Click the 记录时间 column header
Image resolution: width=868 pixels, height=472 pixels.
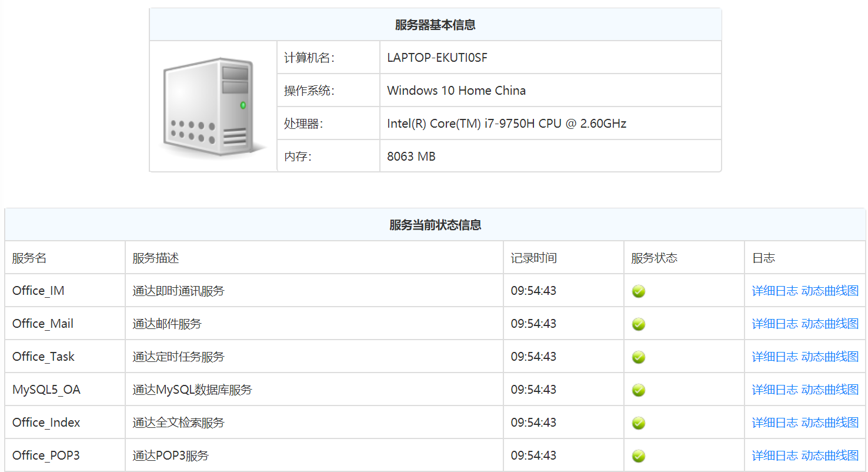pos(533,258)
